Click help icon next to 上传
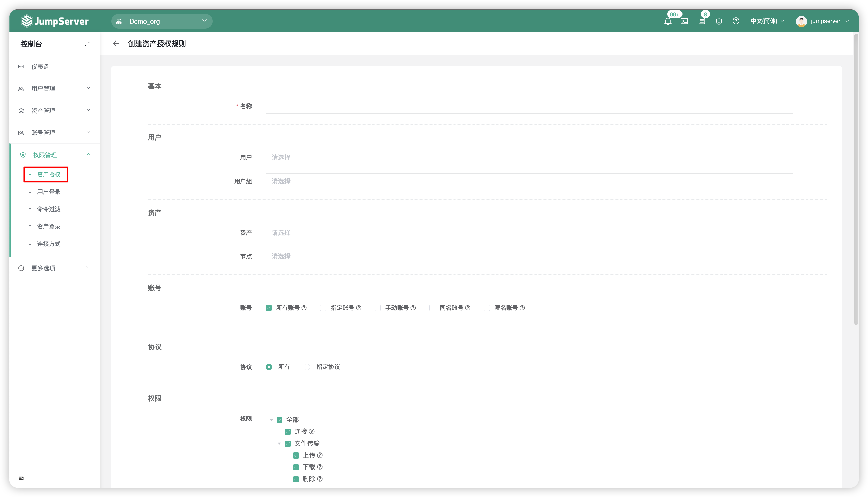This screenshot has height=497, width=868. 320,455
